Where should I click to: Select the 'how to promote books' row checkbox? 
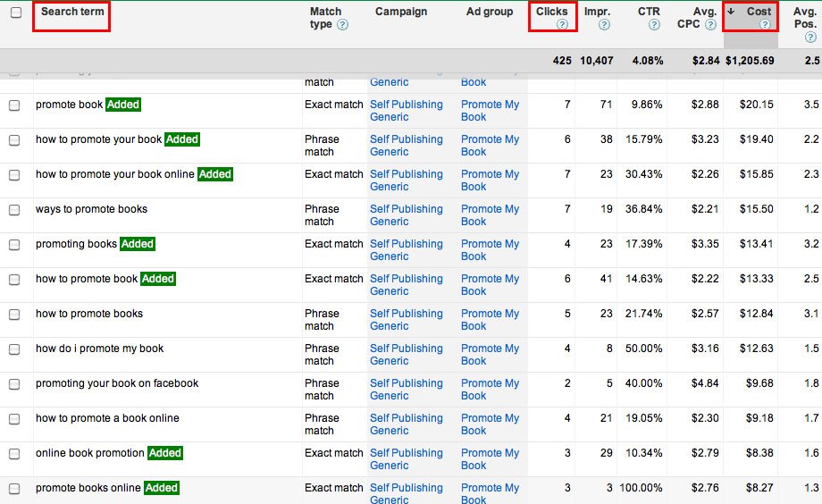tap(14, 315)
